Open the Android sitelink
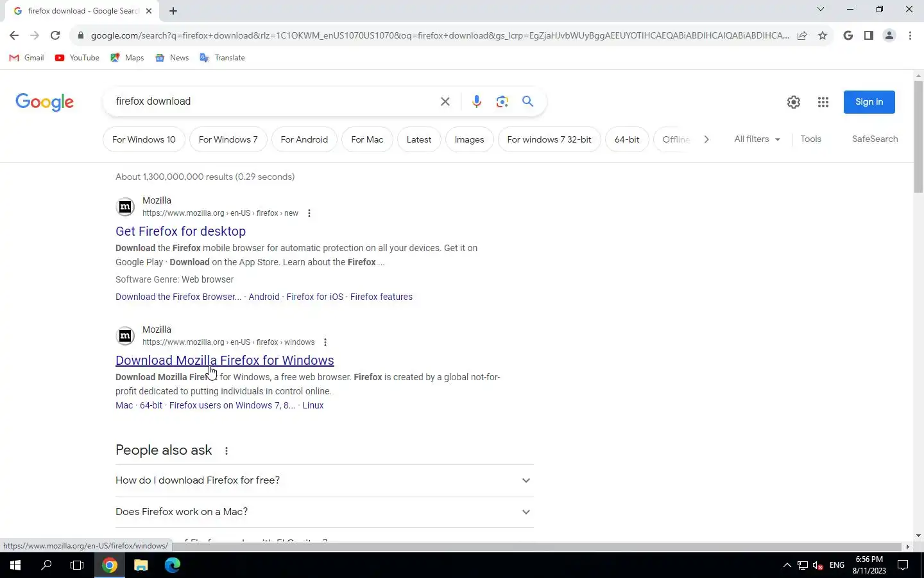Screen dimensions: 924x578 [264, 297]
